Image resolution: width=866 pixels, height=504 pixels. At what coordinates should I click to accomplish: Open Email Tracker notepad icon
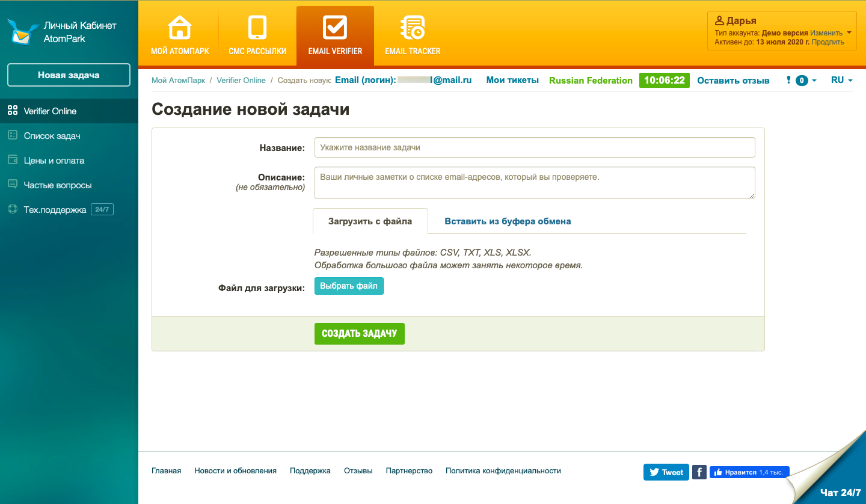click(x=413, y=28)
